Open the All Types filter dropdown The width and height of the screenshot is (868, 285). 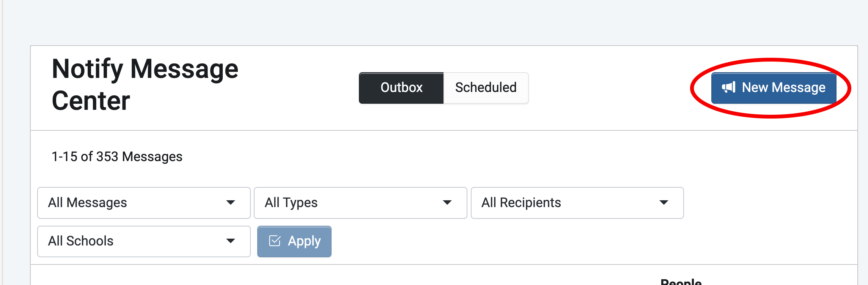click(360, 203)
